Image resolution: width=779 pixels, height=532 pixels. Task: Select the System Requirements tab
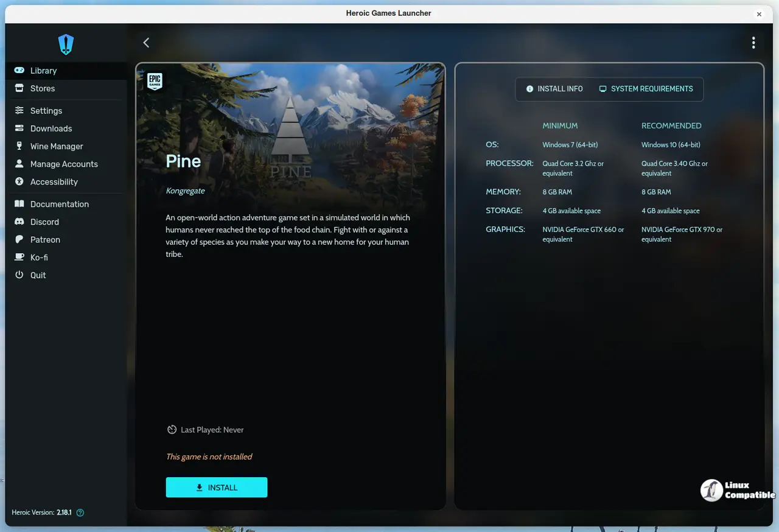click(x=646, y=89)
